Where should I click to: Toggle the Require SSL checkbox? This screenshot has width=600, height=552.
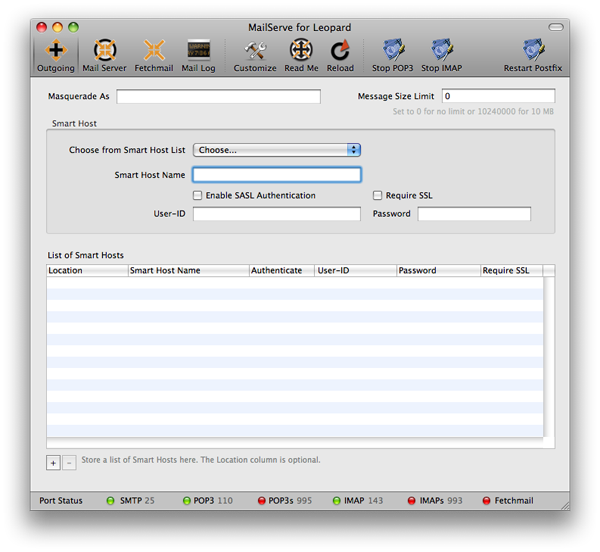pos(378,196)
